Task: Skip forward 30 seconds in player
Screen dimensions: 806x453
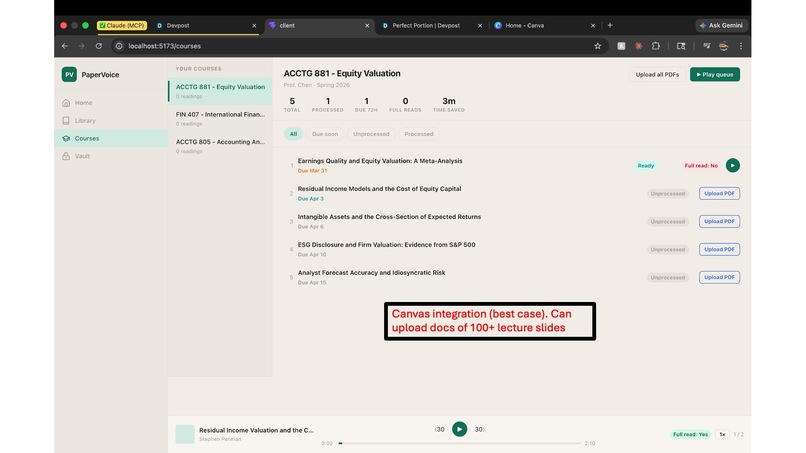Action: coord(479,429)
